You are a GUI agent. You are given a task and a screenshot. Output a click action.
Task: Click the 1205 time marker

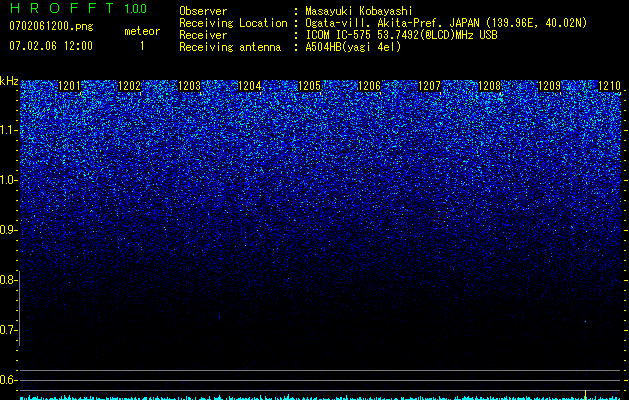coord(310,86)
